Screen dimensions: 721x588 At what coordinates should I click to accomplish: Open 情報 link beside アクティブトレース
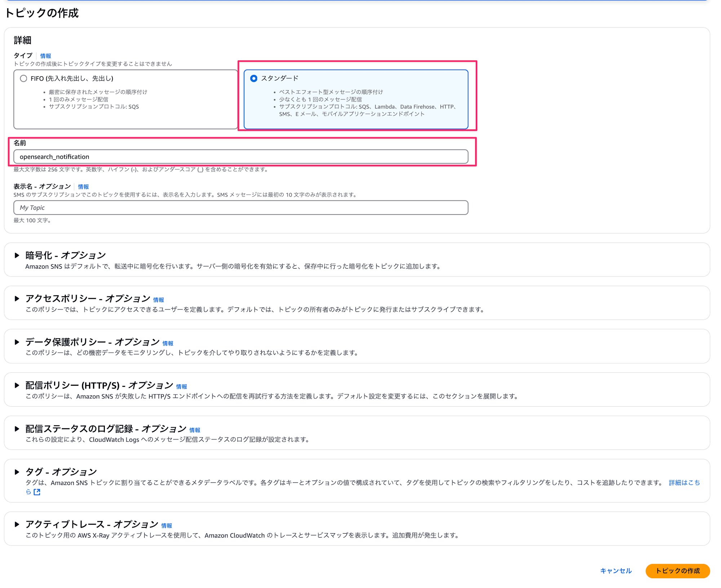(x=167, y=526)
